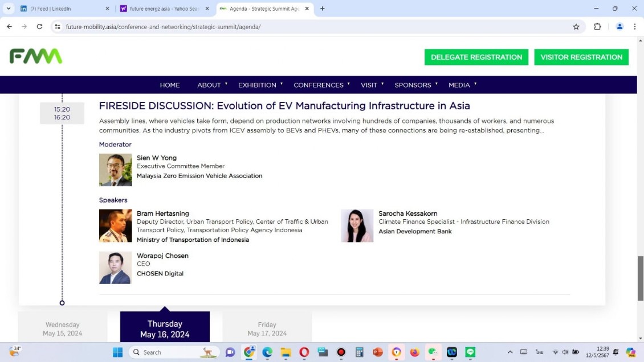644x362 pixels.
Task: Click the FMA logo in header
Action: pos(36,56)
